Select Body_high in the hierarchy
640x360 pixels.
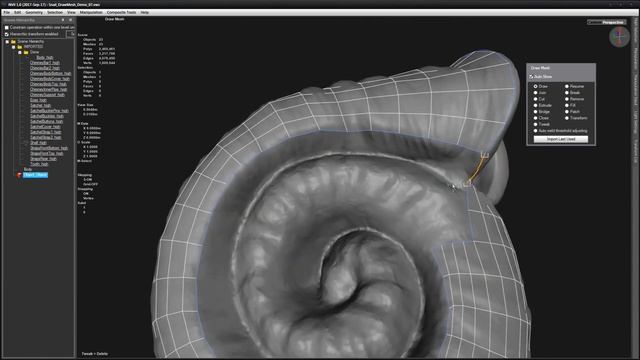(x=44, y=58)
